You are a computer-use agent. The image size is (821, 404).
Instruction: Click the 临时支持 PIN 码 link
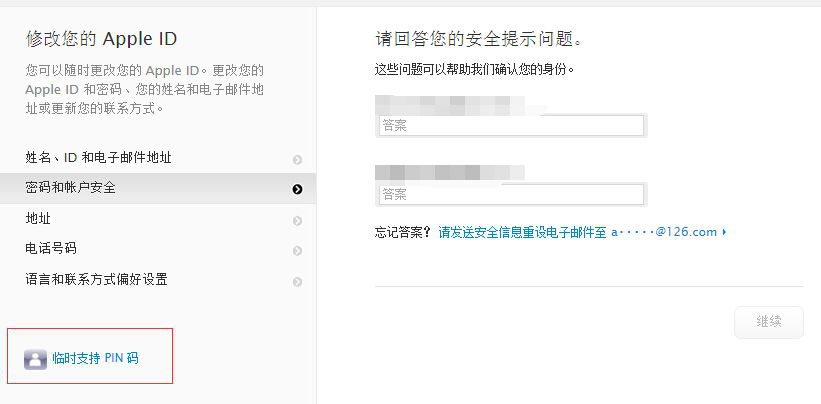click(x=95, y=358)
